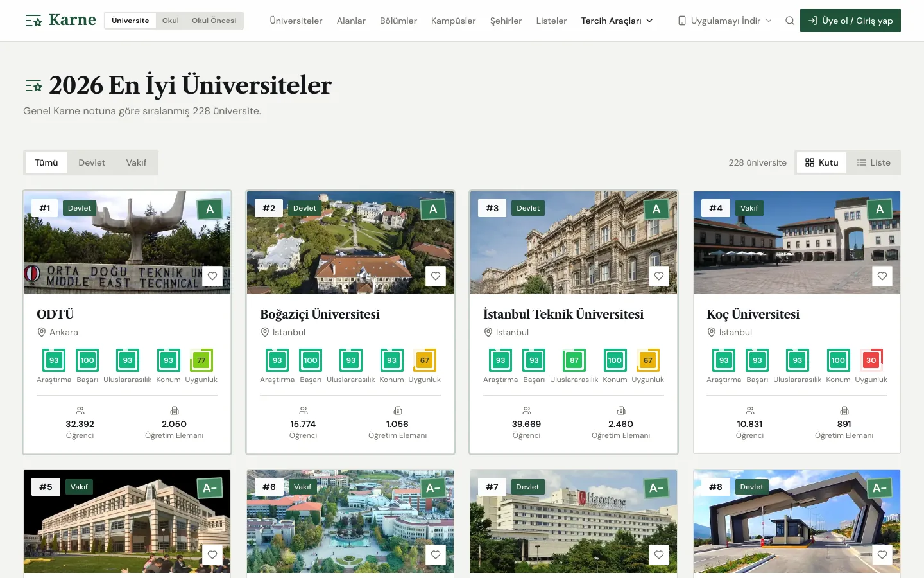The width and height of the screenshot is (924, 578).
Task: Filter by Vakıf universities
Action: coord(136,162)
